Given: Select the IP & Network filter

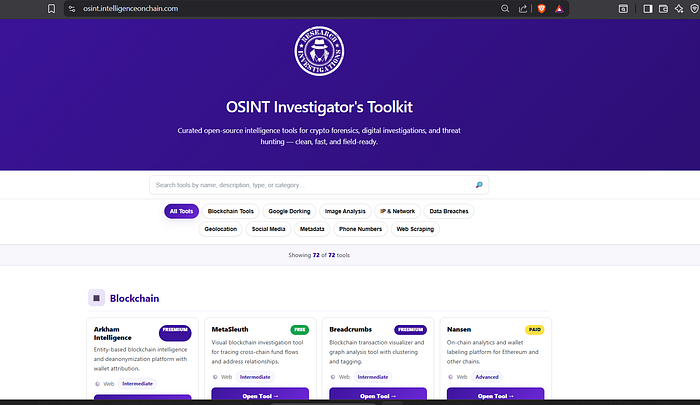Looking at the screenshot, I should [x=397, y=211].
